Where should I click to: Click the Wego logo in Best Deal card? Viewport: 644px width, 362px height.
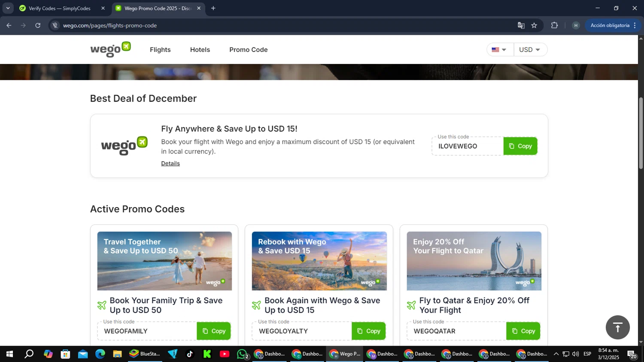pyautogui.click(x=125, y=146)
